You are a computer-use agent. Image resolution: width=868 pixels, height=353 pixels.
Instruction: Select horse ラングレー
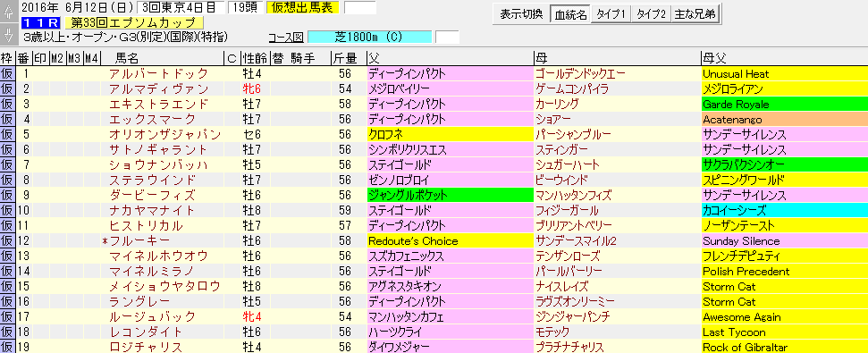pos(139,302)
